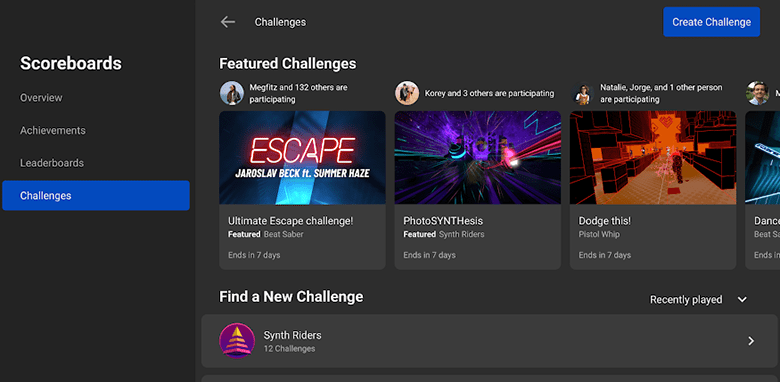Open the Dodge this! challenge title
This screenshot has width=780, height=382.
[x=604, y=221]
